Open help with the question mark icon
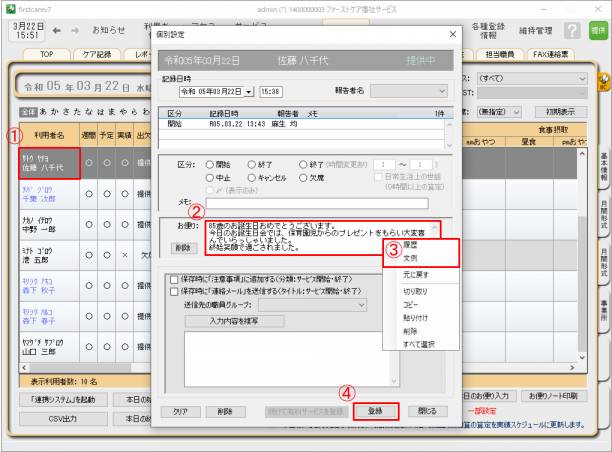This screenshot has height=452, width=612. [573, 31]
